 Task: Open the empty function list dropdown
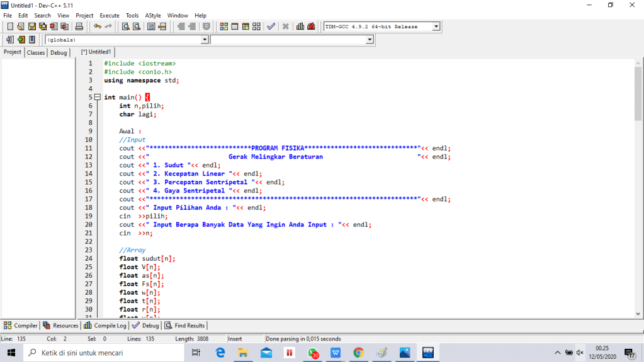coord(370,40)
